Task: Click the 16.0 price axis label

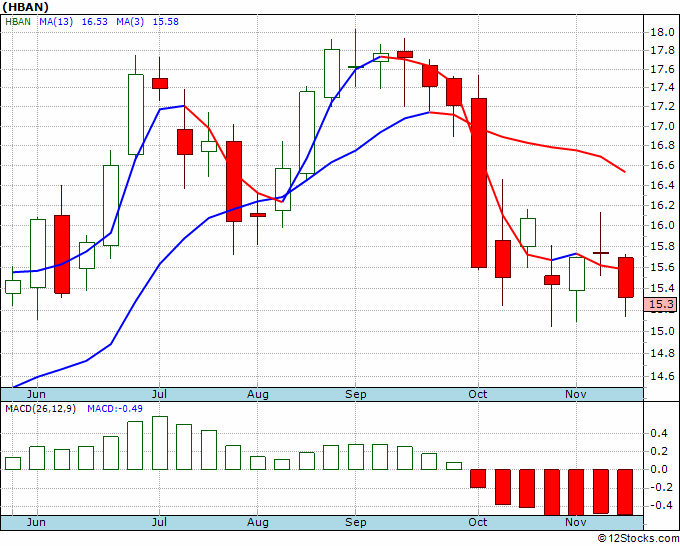Action: click(x=662, y=225)
